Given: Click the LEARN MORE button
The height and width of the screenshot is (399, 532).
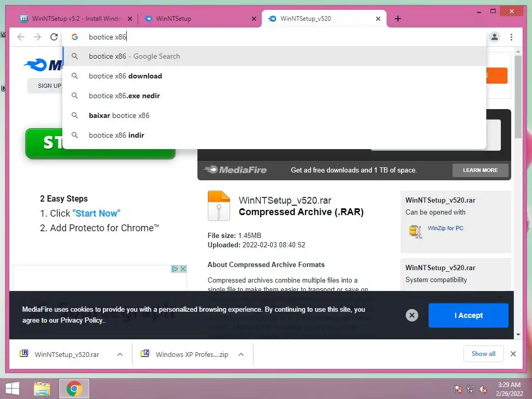Looking at the screenshot, I should point(480,170).
